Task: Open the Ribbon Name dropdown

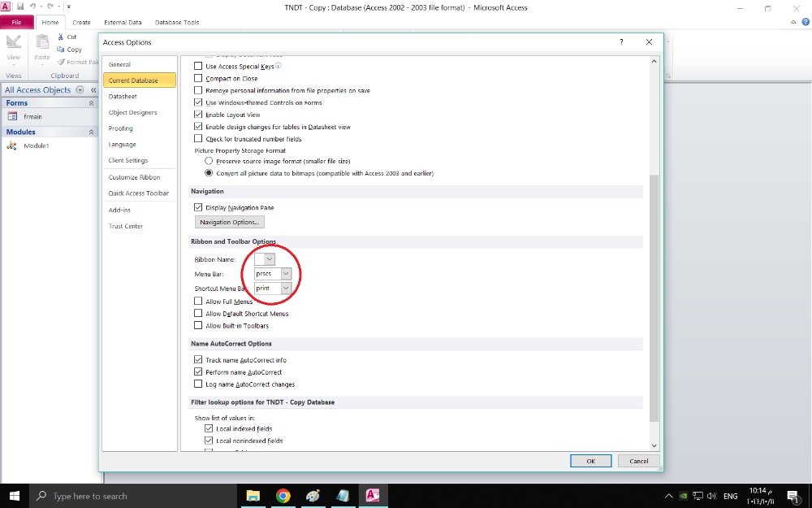Action: pos(270,258)
